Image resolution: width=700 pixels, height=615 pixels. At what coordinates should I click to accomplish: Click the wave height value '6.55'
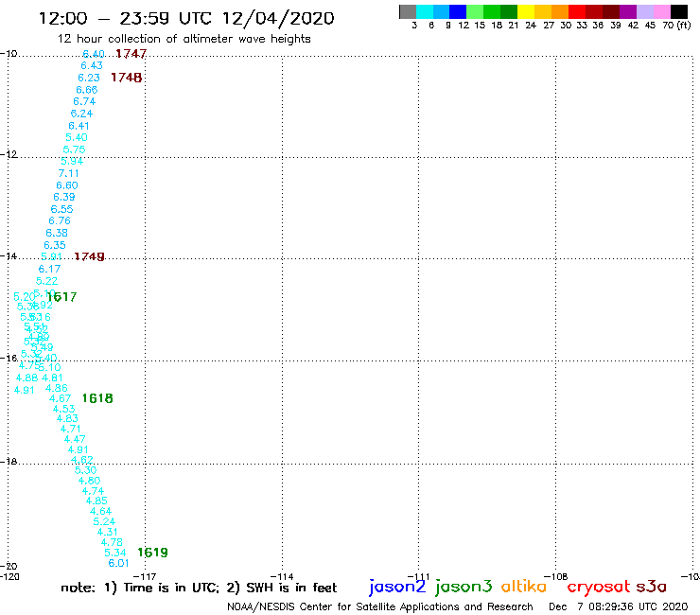(61, 209)
